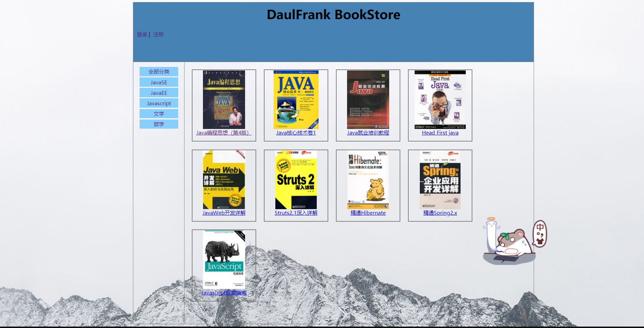Open the 精通Hibernate title link

tap(368, 213)
